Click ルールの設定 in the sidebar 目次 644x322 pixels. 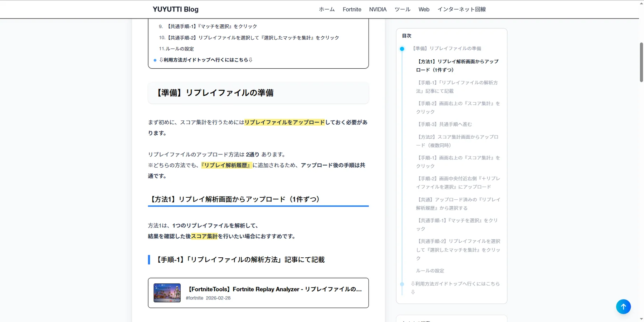tap(430, 271)
